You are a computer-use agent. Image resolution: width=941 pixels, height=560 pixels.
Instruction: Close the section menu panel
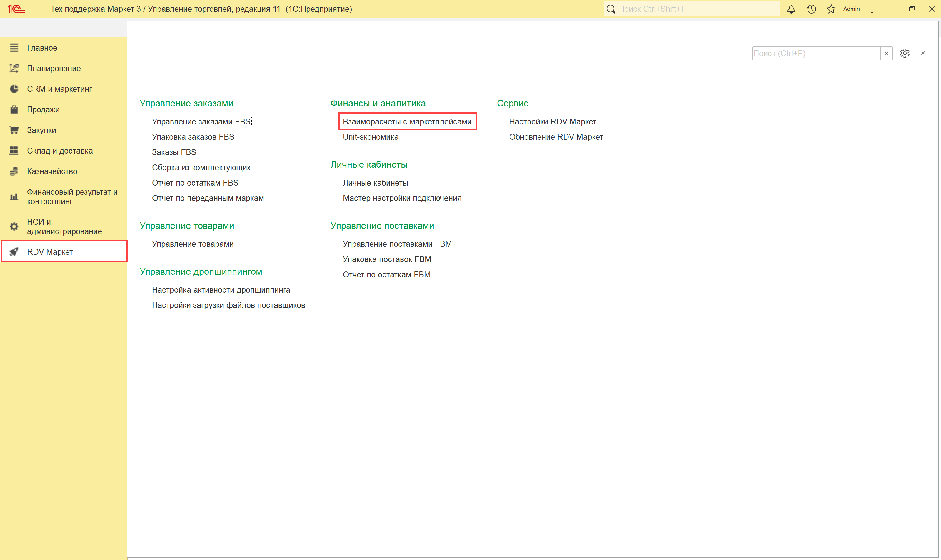[x=923, y=53]
